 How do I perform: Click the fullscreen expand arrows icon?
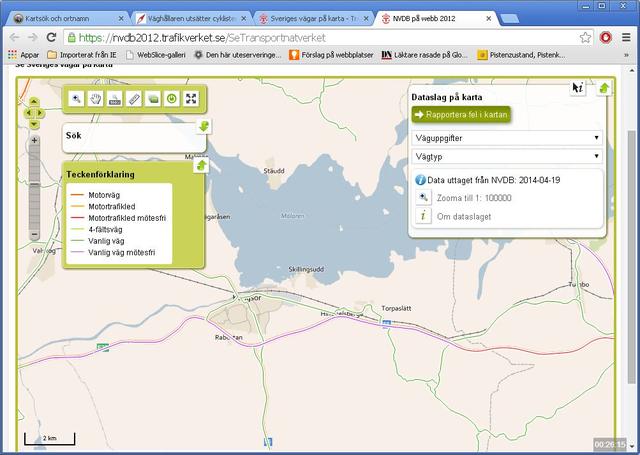pyautogui.click(x=191, y=99)
